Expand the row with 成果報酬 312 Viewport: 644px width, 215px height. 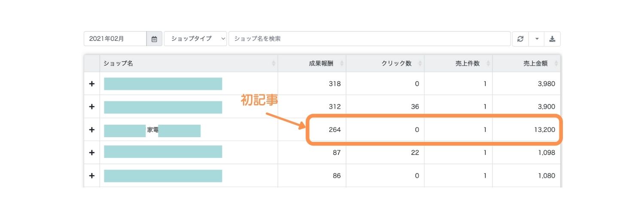pos(91,107)
